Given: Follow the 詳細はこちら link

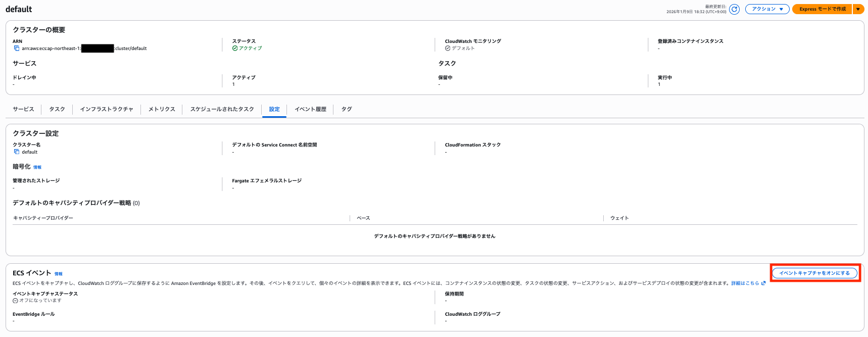Looking at the screenshot, I should point(745,283).
